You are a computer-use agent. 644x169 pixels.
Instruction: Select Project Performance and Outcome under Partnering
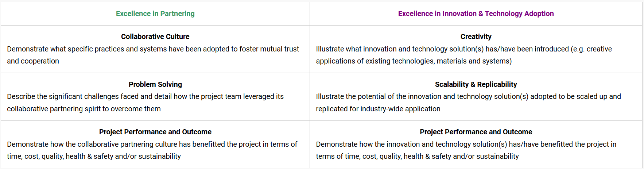click(x=155, y=132)
